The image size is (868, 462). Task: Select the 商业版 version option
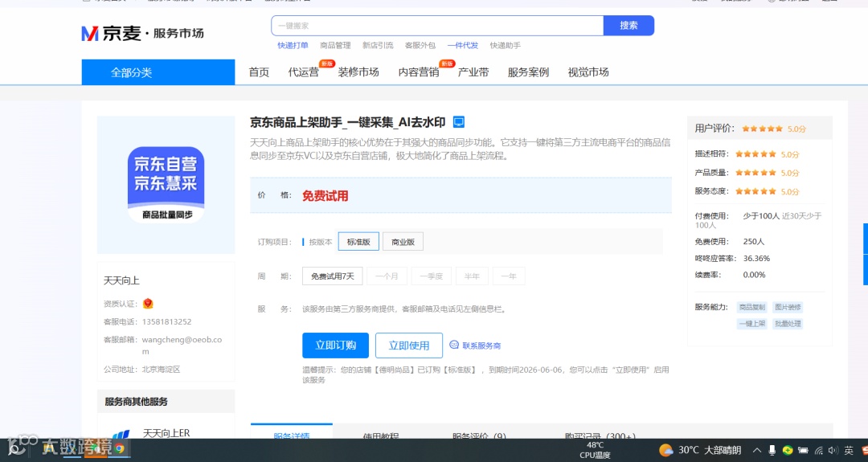click(403, 242)
